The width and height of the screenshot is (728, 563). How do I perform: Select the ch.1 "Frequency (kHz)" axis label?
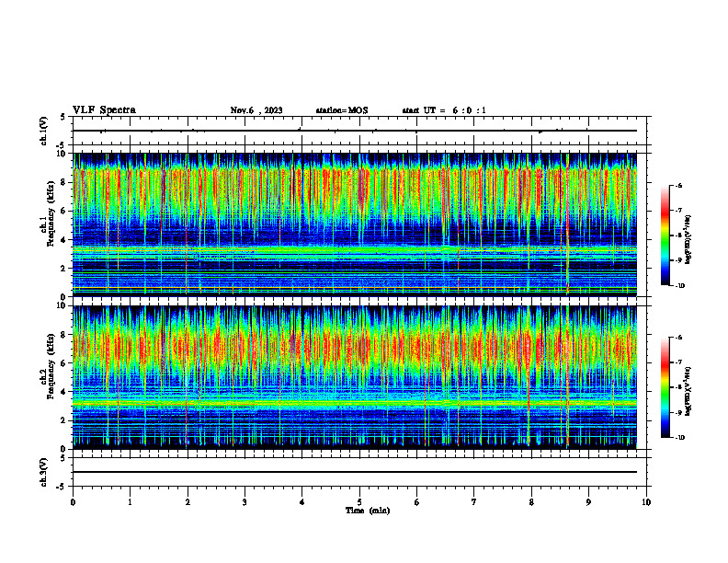51,213
